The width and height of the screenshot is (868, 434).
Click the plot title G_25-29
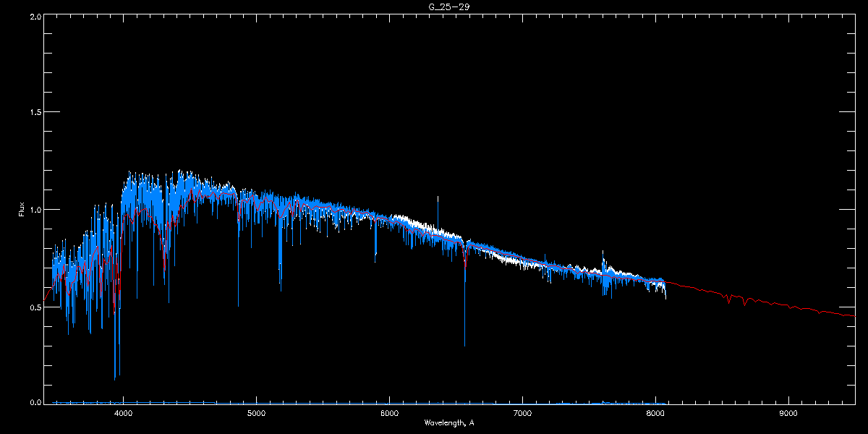[x=448, y=7]
